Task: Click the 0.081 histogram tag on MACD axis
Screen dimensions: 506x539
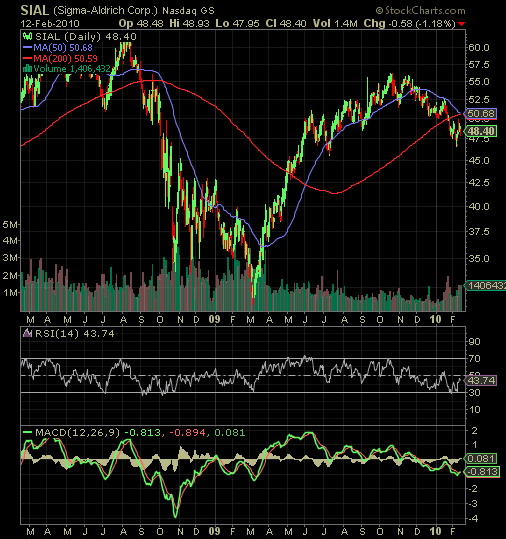Action: click(480, 459)
